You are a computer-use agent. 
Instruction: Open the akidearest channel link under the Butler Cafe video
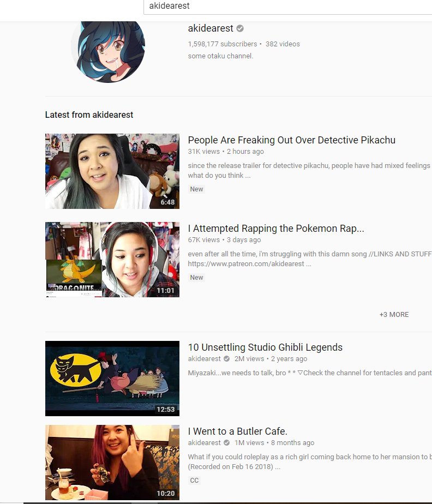click(204, 442)
